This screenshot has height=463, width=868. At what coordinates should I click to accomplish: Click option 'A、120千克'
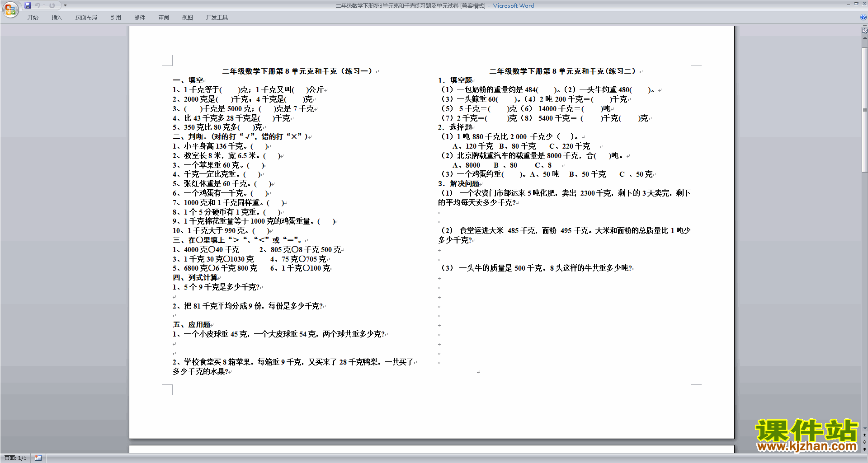[473, 146]
